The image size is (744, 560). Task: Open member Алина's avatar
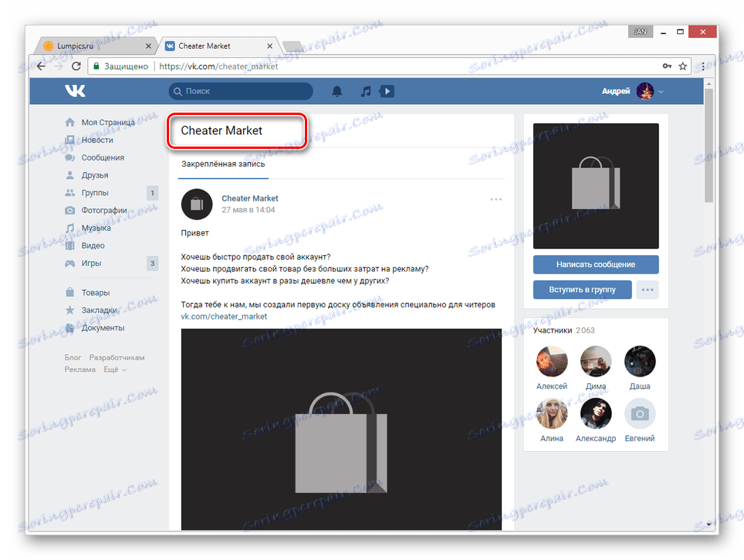552,413
